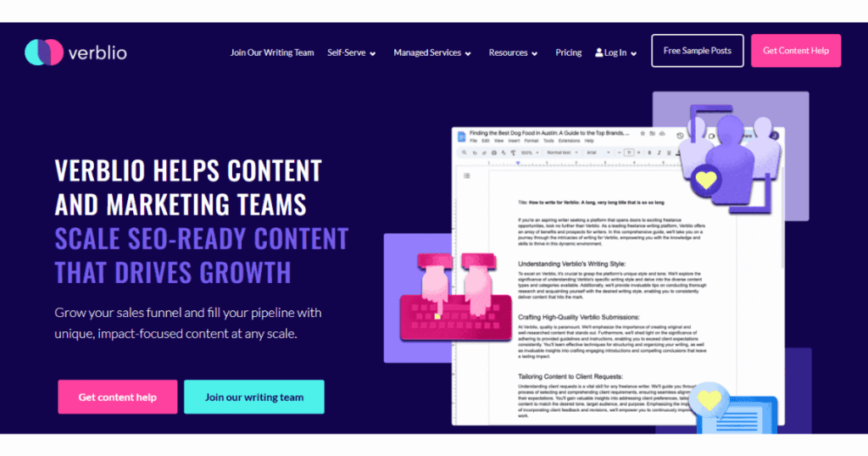Toggle bold formatting in the Docs toolbar
Viewport: 868px width, 456px height.
point(649,153)
